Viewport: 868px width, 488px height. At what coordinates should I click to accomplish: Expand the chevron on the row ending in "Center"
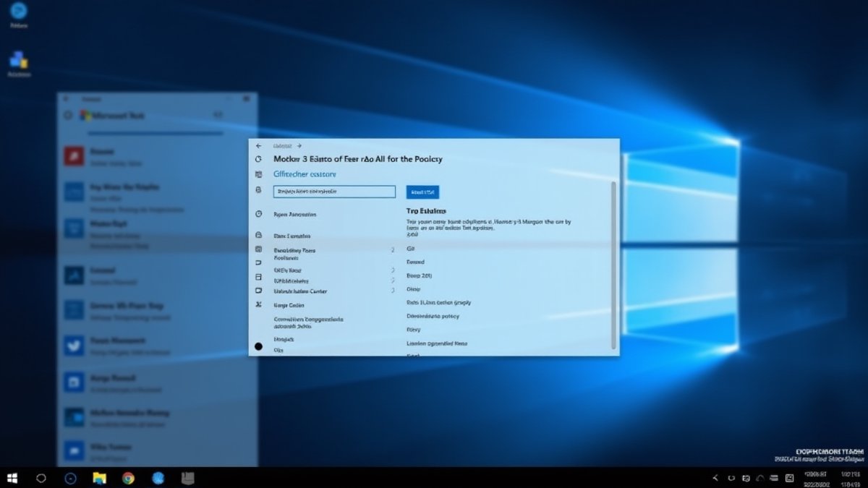[x=393, y=290]
